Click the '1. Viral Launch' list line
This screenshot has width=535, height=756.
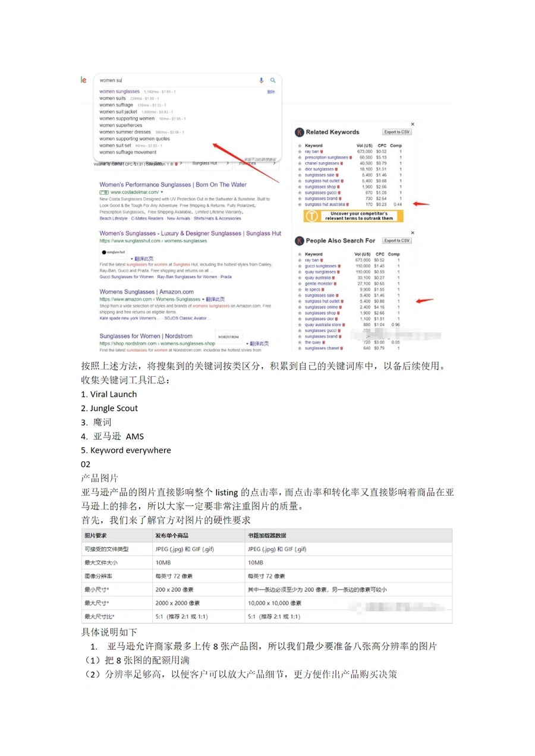click(109, 394)
